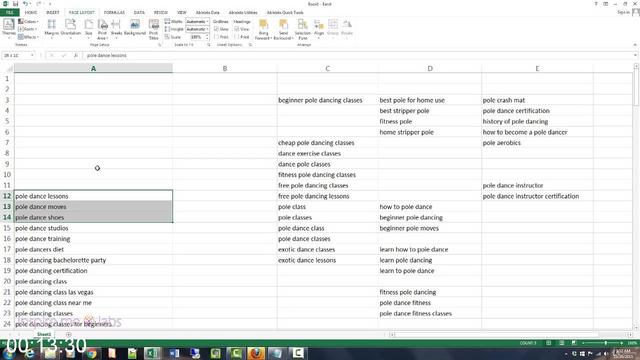Click the Scale percentage stepper
The width and height of the screenshot is (640, 360).
pos(207,37)
